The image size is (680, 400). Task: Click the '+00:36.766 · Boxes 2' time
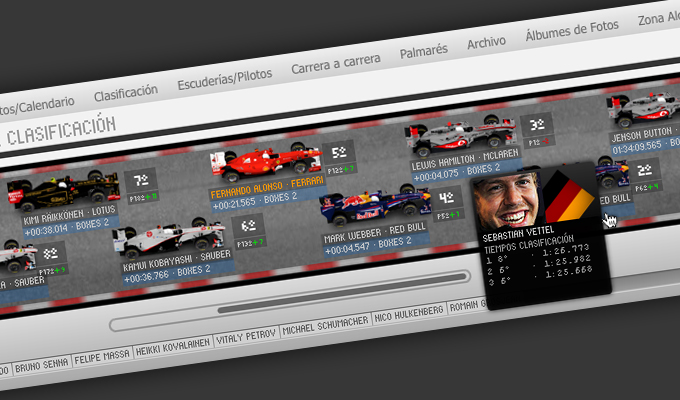pyautogui.click(x=167, y=274)
